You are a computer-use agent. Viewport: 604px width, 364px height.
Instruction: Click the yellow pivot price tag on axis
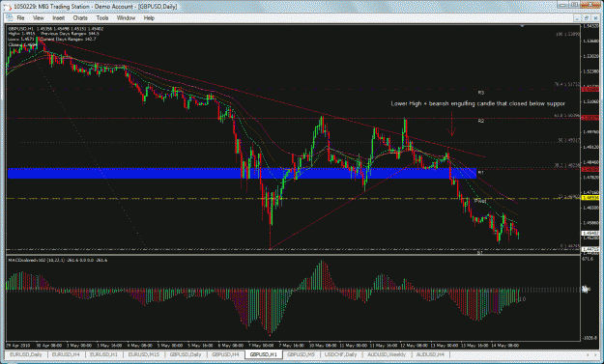pos(590,198)
